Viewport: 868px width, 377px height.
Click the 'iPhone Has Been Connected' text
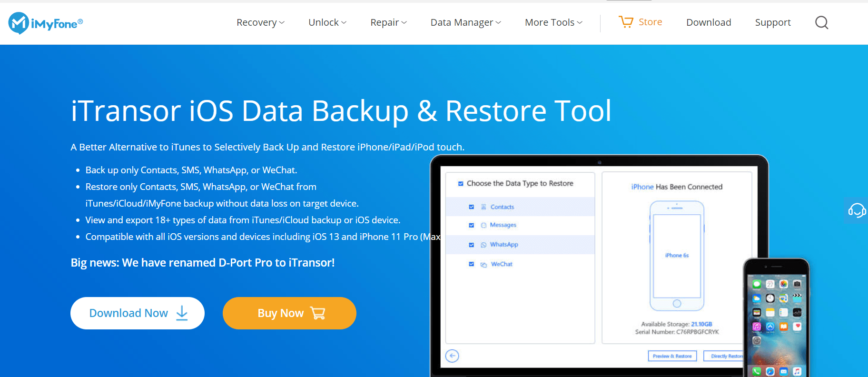coord(677,187)
